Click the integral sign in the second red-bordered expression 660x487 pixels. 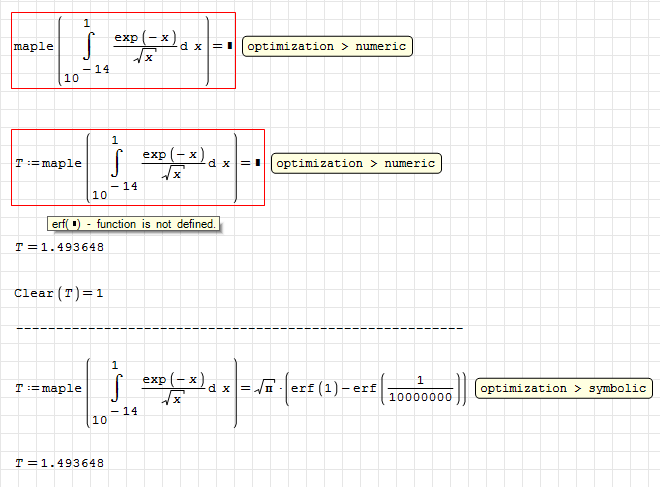[117, 164]
